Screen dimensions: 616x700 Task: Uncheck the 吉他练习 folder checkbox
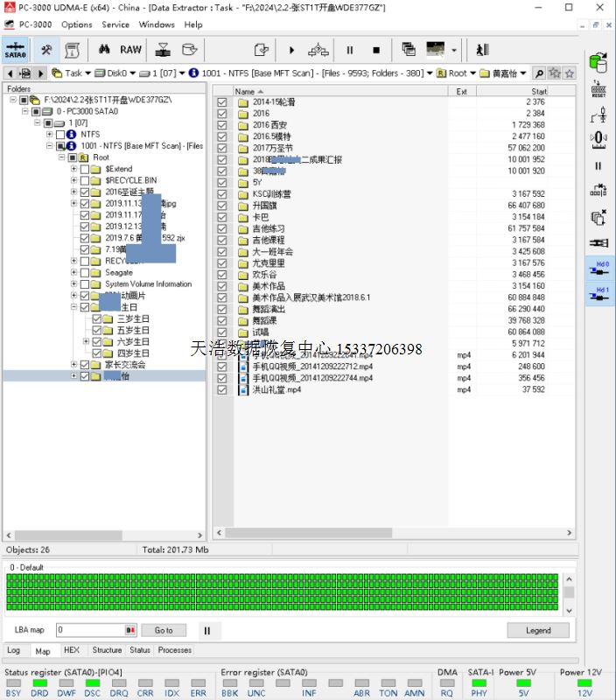221,228
